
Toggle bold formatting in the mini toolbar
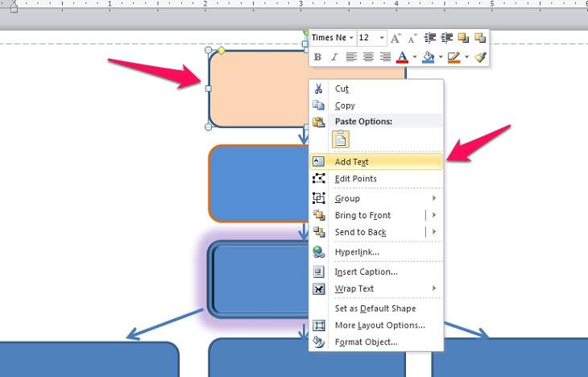(317, 57)
